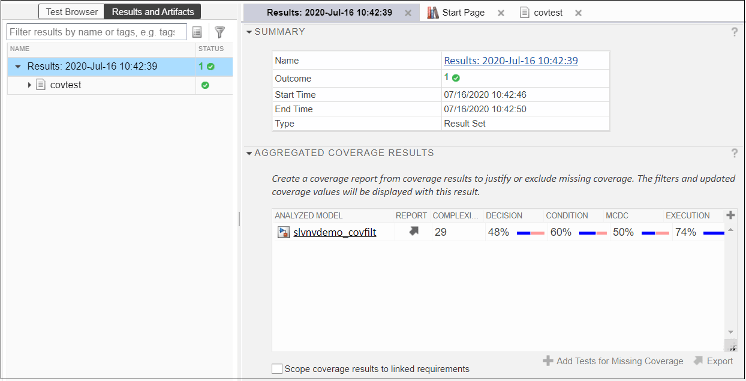Click Decision 48% coverage bar

point(530,233)
